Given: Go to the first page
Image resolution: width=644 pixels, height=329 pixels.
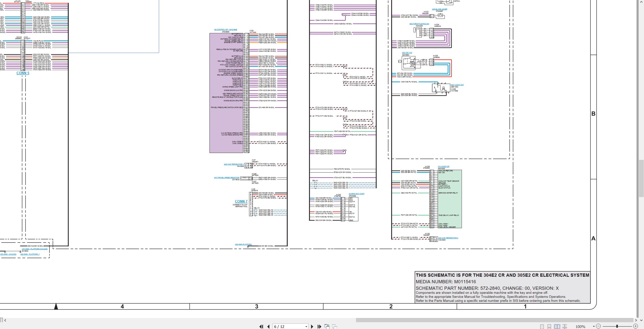Looking at the screenshot, I should click(261, 326).
